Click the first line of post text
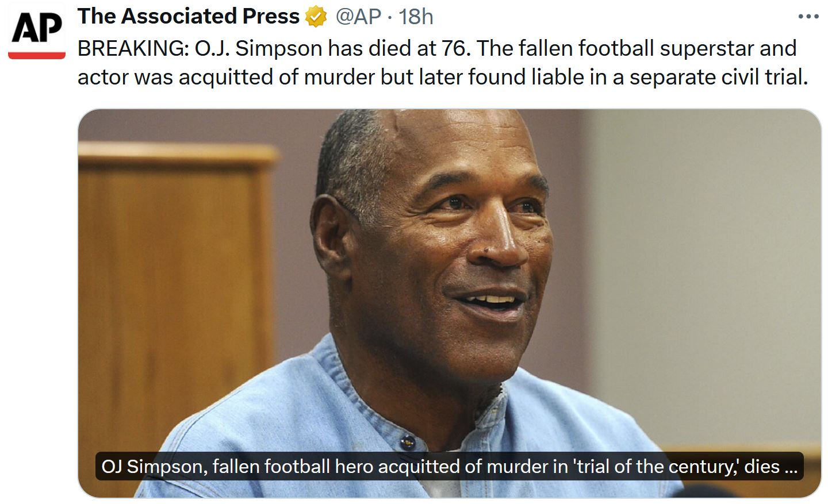The height and width of the screenshot is (504, 828). (437, 48)
